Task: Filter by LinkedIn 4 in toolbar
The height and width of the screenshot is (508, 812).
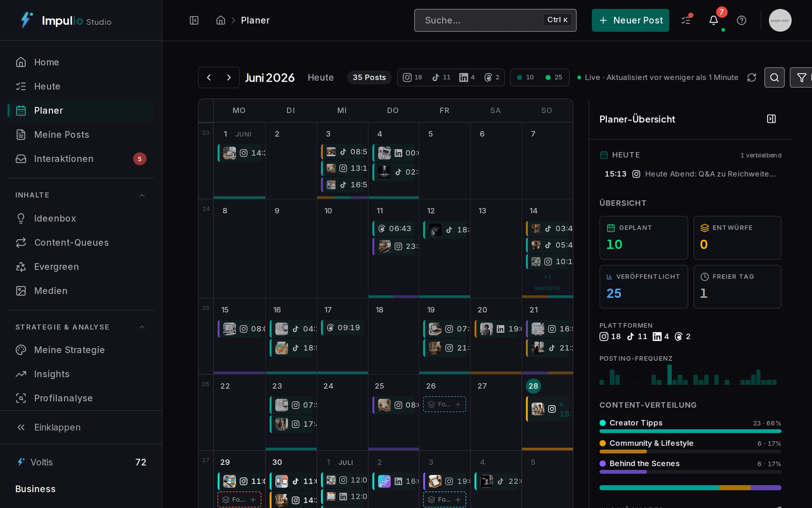Action: 467,77
